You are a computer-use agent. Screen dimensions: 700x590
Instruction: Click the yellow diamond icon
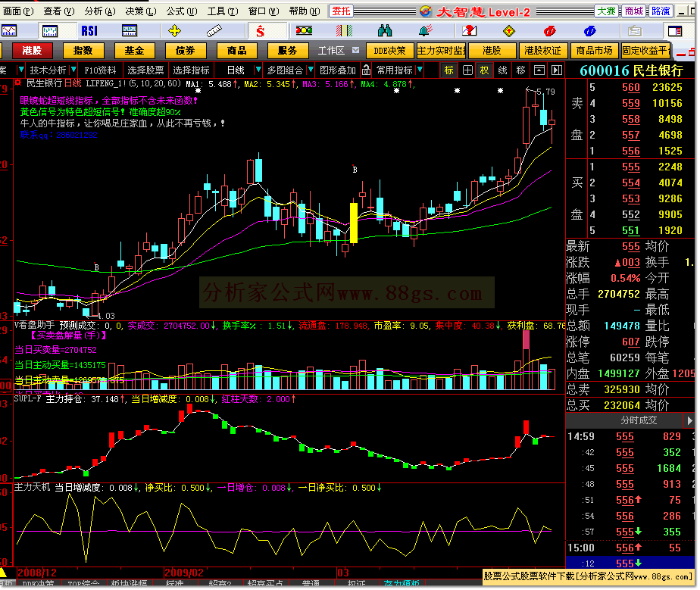pyautogui.click(x=509, y=31)
